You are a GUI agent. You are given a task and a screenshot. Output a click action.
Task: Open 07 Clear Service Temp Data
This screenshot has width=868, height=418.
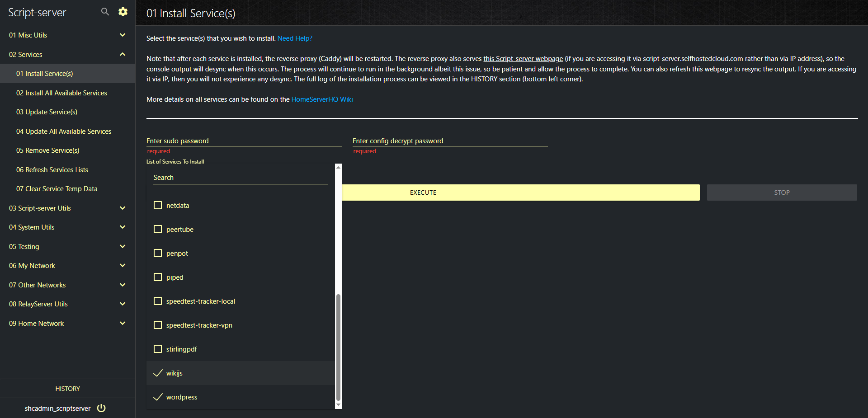[57, 189]
